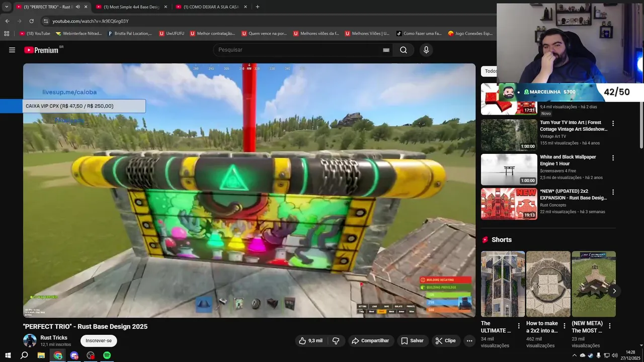Open options for "(NEW META)" Short

(610, 326)
